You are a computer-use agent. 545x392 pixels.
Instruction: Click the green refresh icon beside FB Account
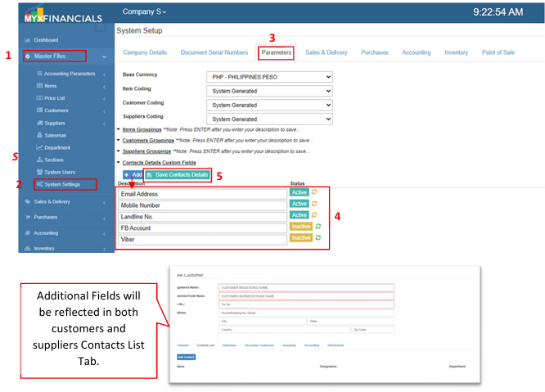pyautogui.click(x=318, y=227)
